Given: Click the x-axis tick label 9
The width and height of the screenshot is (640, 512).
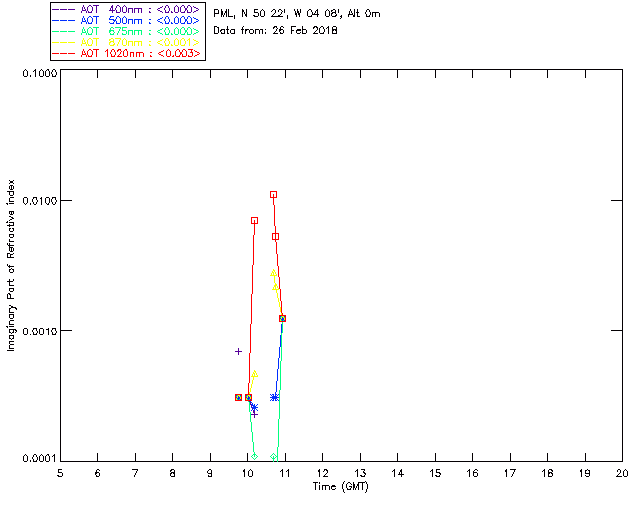Looking at the screenshot, I should tap(210, 473).
